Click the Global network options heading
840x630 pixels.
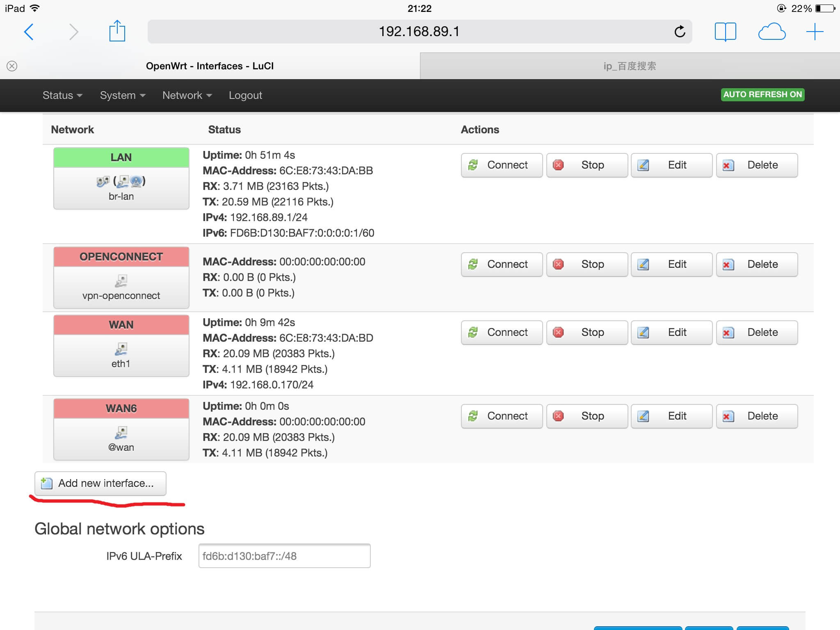pyautogui.click(x=119, y=529)
